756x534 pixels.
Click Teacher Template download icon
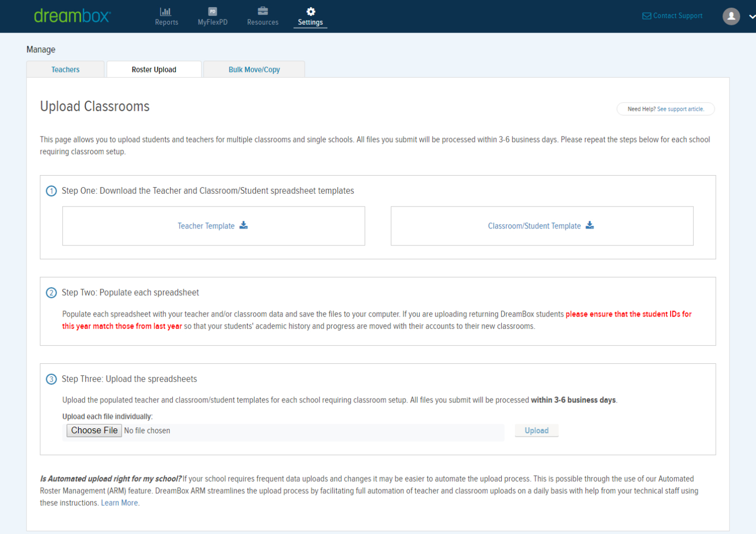point(243,225)
